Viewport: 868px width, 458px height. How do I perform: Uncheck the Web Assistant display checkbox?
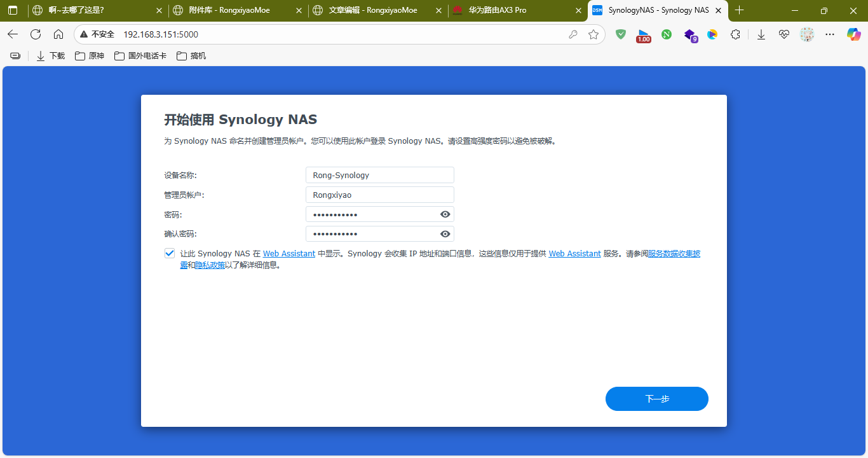click(170, 253)
